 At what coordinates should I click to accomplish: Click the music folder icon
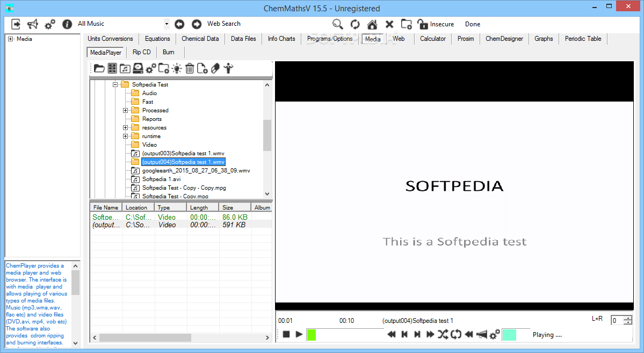click(x=125, y=69)
